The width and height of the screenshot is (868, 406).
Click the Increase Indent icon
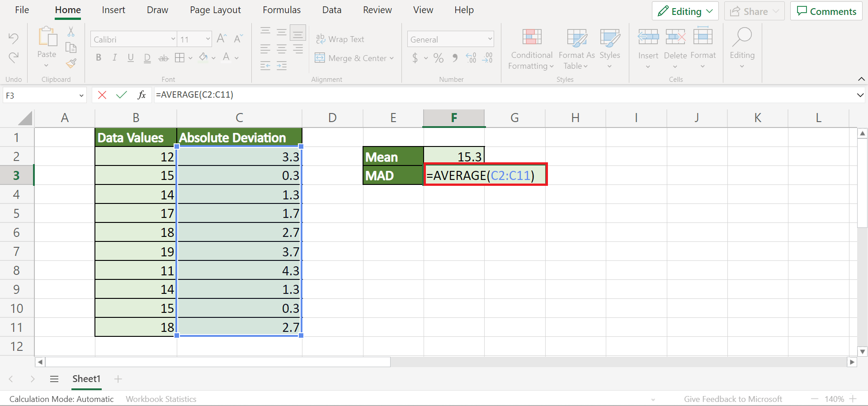point(282,66)
